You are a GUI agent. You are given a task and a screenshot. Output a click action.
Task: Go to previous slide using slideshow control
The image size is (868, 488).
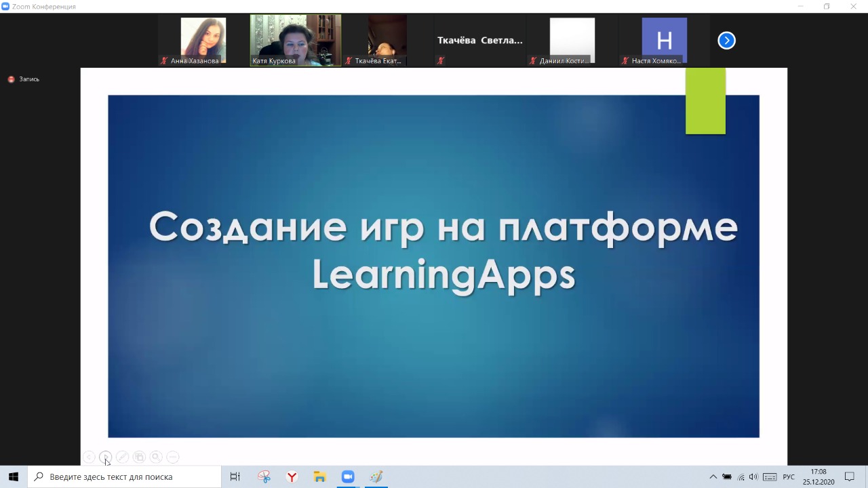pyautogui.click(x=89, y=457)
